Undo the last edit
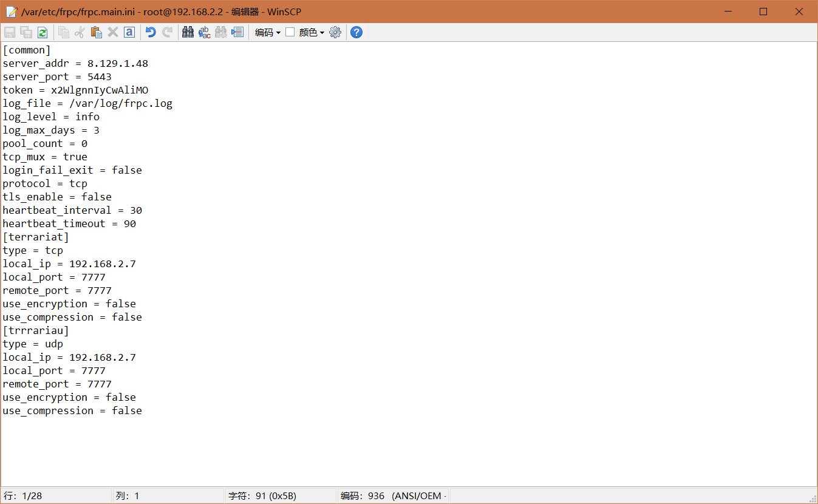Viewport: 818px width, 504px height. tap(151, 32)
